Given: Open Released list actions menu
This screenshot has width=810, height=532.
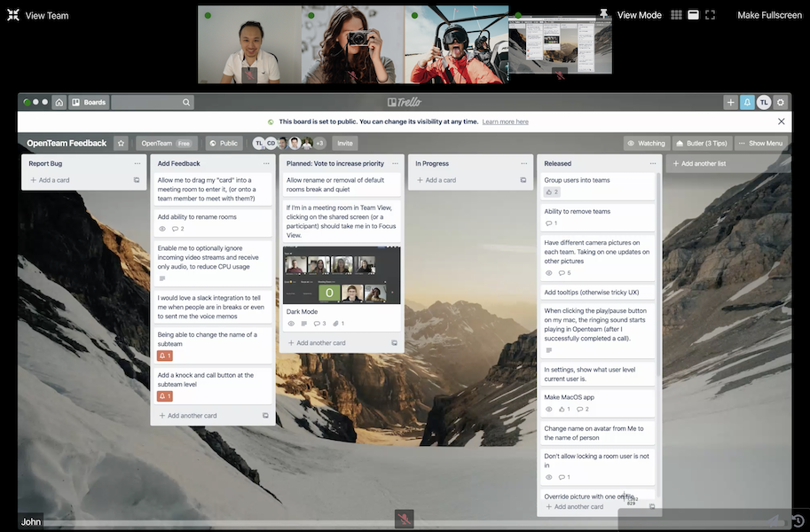Looking at the screenshot, I should point(653,163).
